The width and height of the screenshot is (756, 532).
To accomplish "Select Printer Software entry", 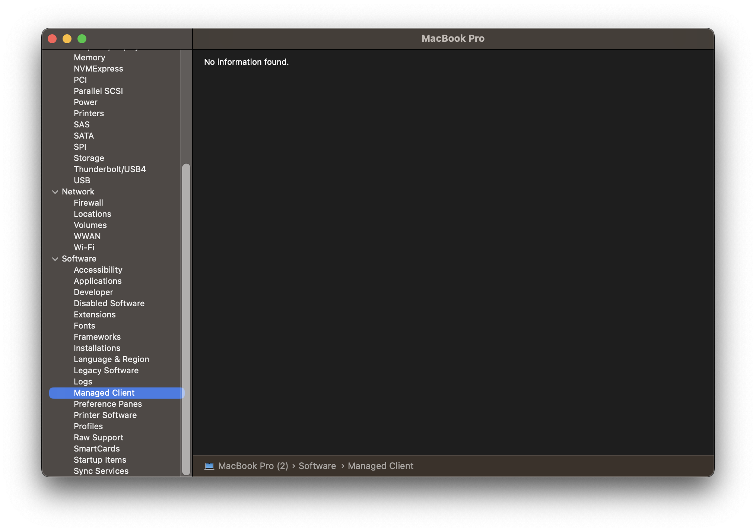I will click(105, 415).
